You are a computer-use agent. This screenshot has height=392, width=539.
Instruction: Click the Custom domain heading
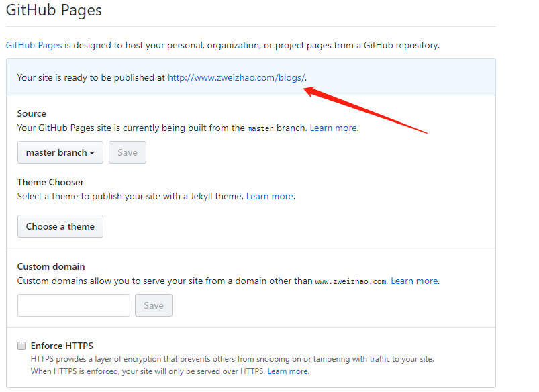(51, 266)
